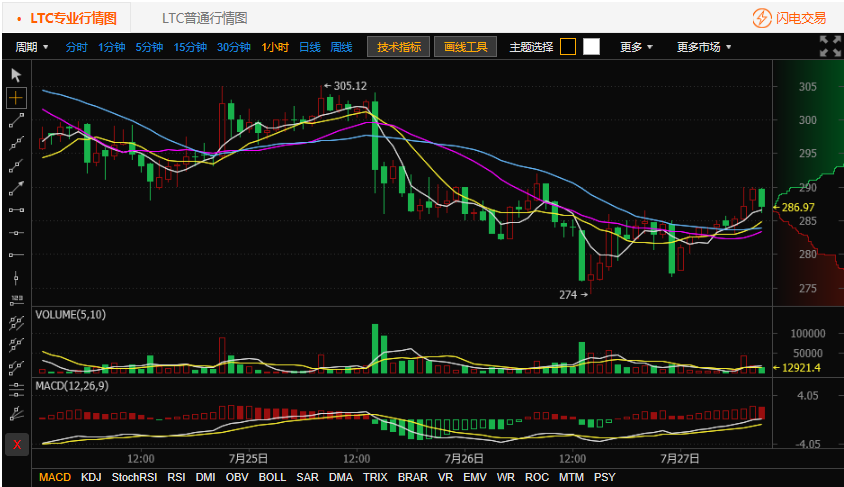Screen dimensions: 844x487
Task: Click the 闪电交易 lightning icon
Action: 762,18
